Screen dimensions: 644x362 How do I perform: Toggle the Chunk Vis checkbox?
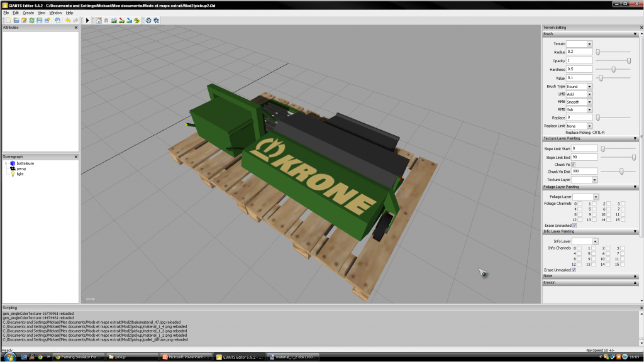(574, 165)
